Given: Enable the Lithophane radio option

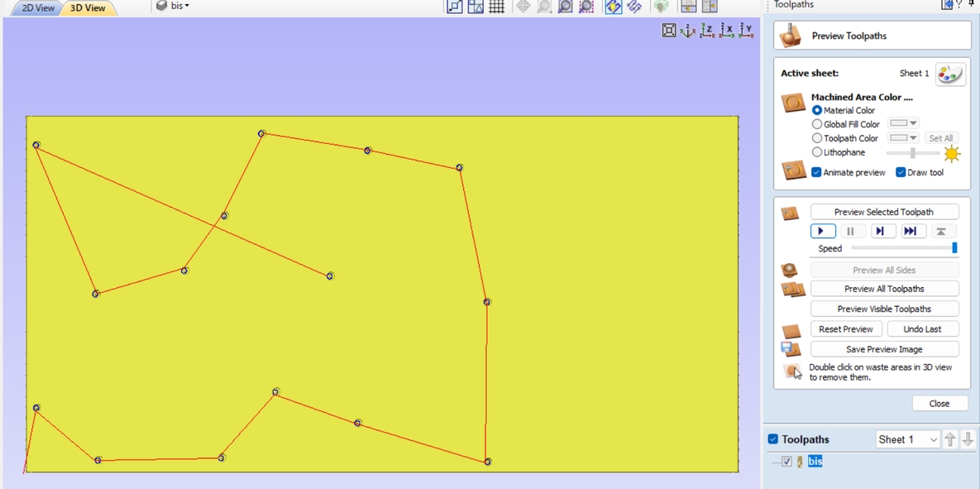Looking at the screenshot, I should [817, 152].
